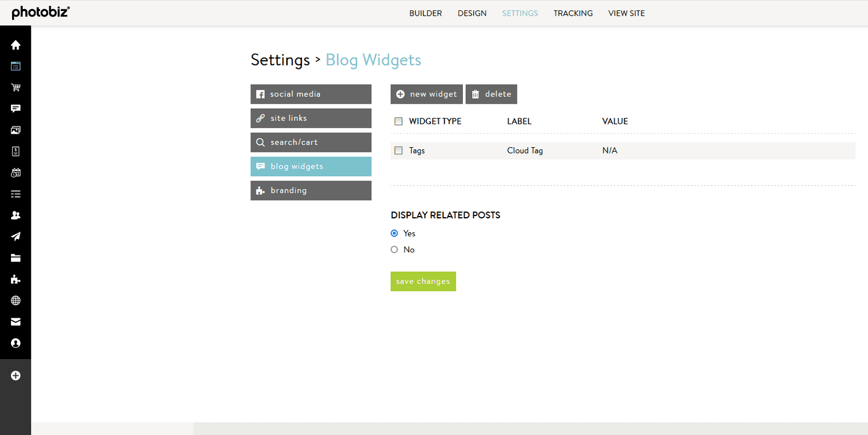Select the chat messages icon in sidebar
The width and height of the screenshot is (868, 435).
pos(15,108)
